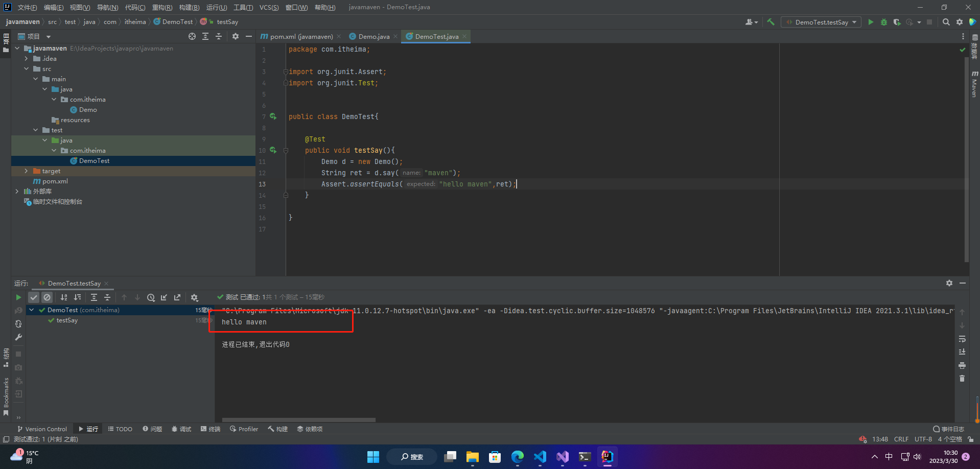Click the Build Project hammer icon
Viewport: 980px width, 469px height.
coord(771,22)
